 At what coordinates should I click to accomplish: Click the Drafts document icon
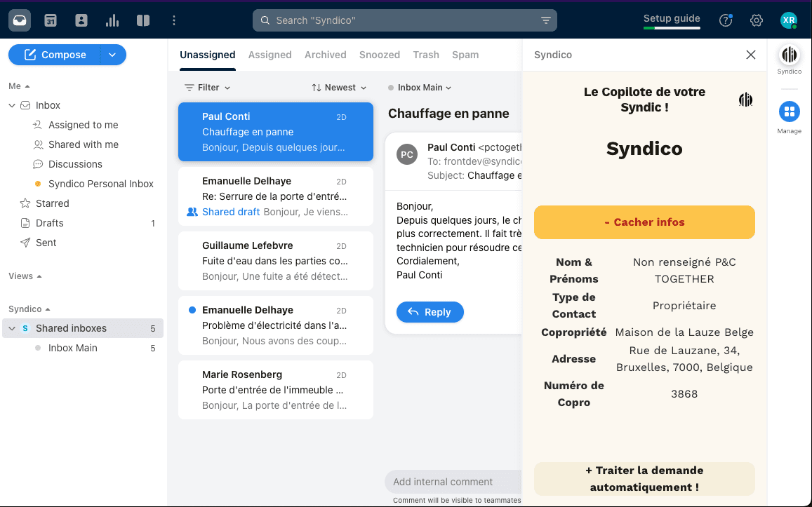pos(25,223)
